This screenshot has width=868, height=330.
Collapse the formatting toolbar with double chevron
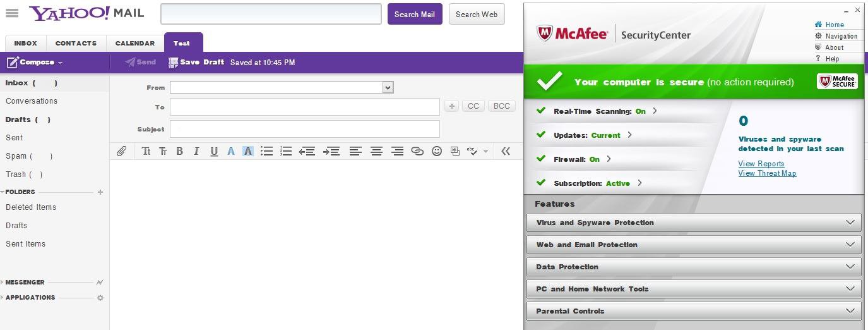pyautogui.click(x=505, y=151)
